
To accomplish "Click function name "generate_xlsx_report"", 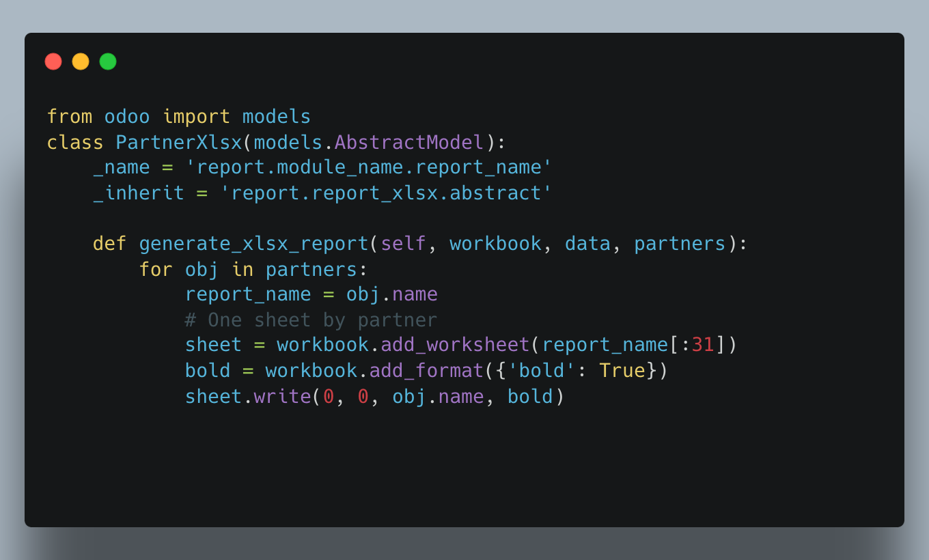I will pyautogui.click(x=254, y=244).
